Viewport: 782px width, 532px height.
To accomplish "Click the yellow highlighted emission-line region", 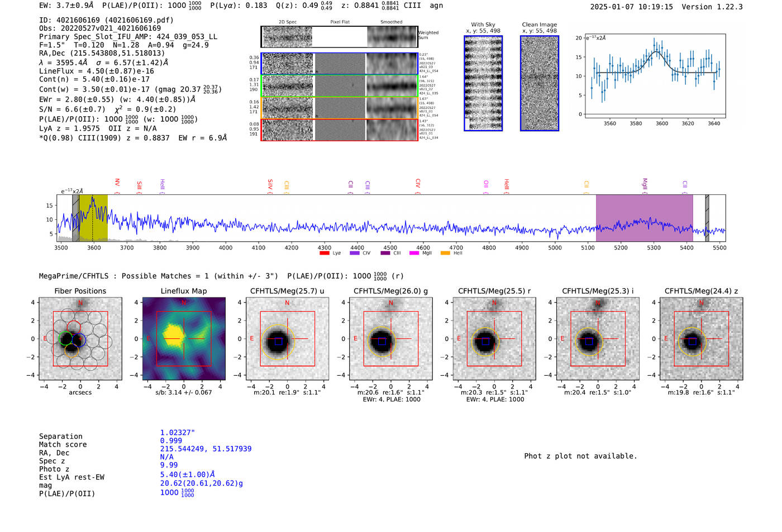I will point(93,218).
